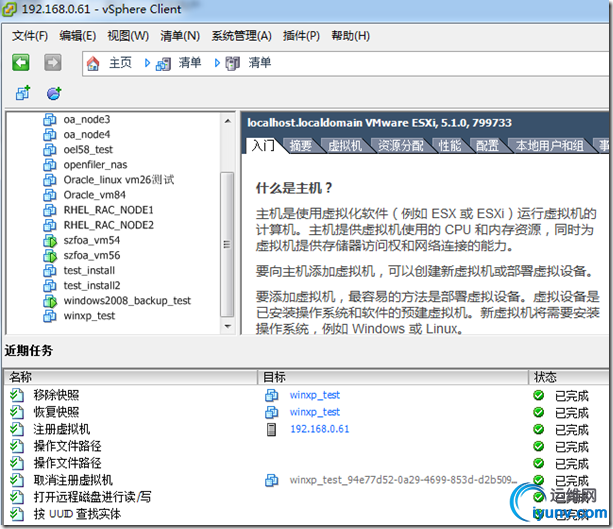Switch to the 性能 tab
Image resolution: width=613 pixels, height=529 pixels.
pos(450,145)
